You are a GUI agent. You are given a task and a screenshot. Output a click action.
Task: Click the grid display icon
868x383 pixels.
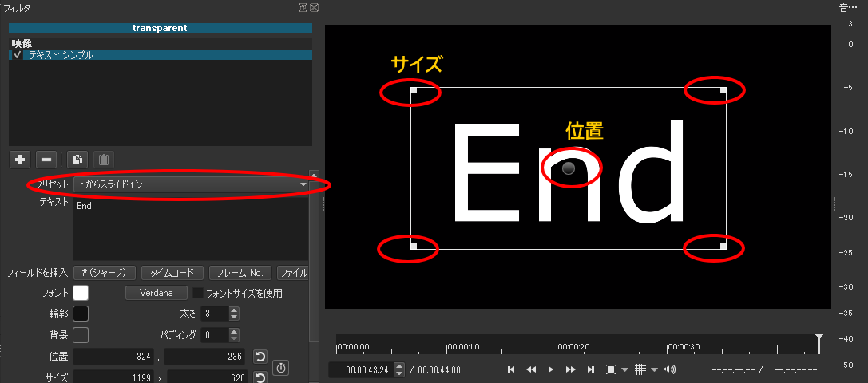640,369
